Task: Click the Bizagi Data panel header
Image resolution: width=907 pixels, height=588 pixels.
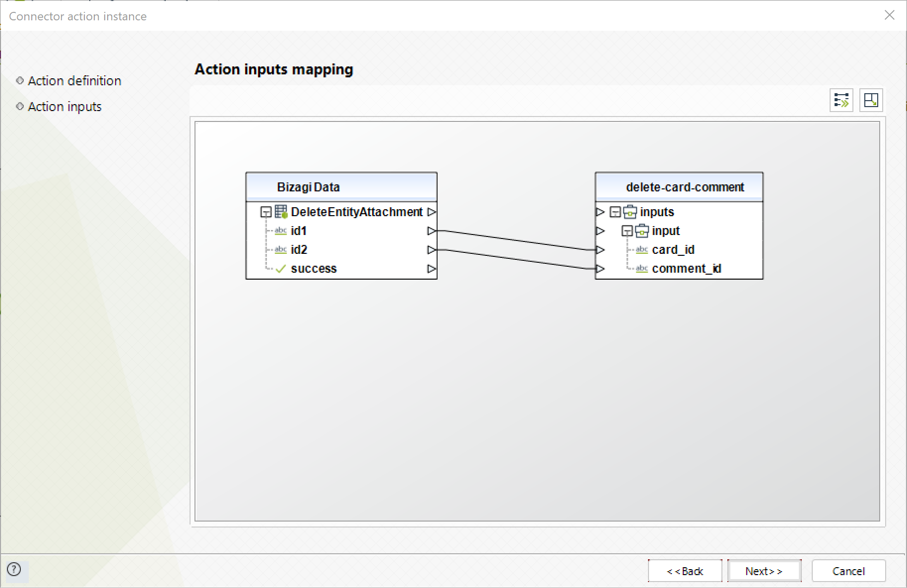Action: tap(341, 187)
